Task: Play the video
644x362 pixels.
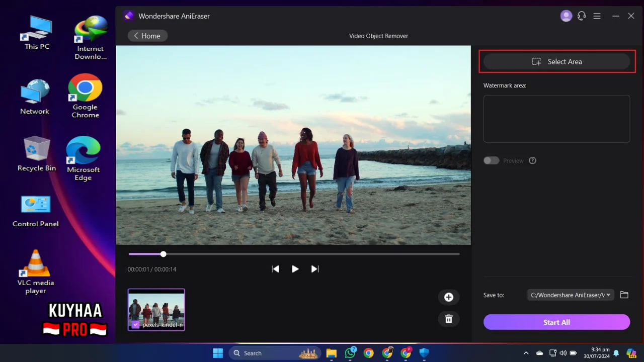Action: pos(295,269)
